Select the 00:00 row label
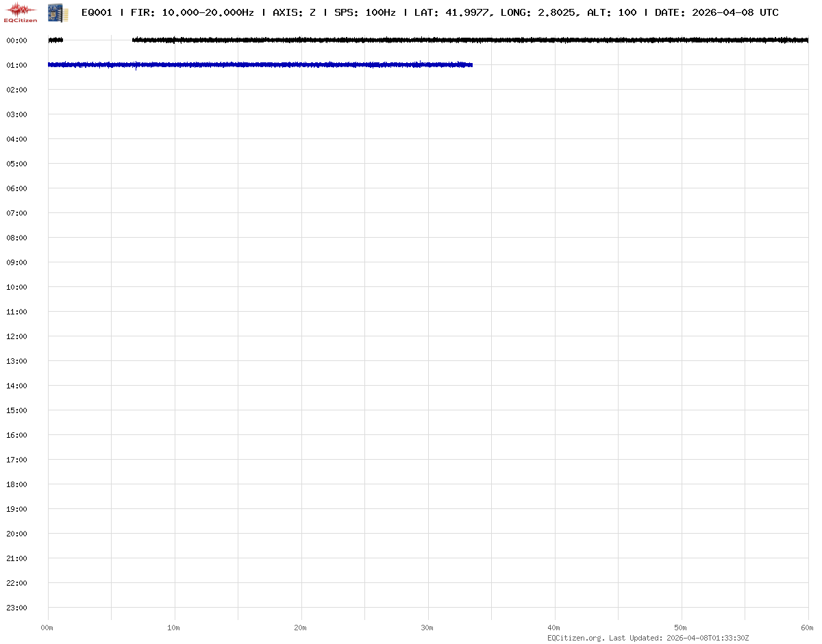This screenshot has height=644, width=822. pos(16,40)
